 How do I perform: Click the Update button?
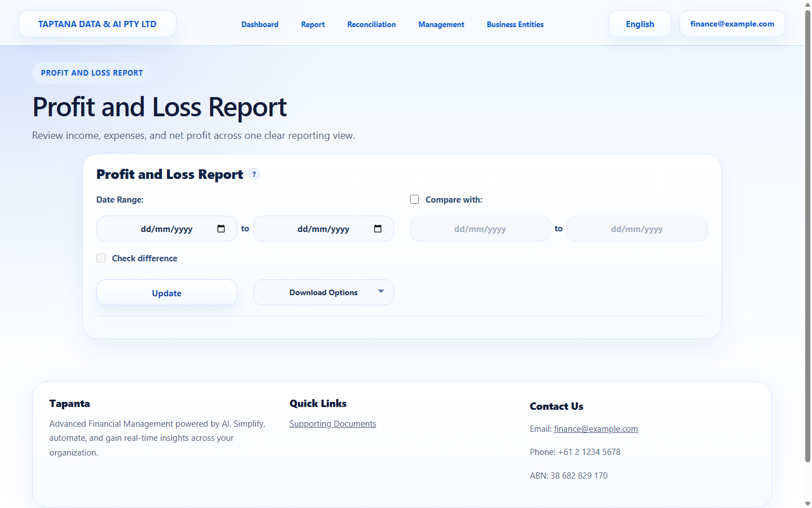[x=167, y=292]
